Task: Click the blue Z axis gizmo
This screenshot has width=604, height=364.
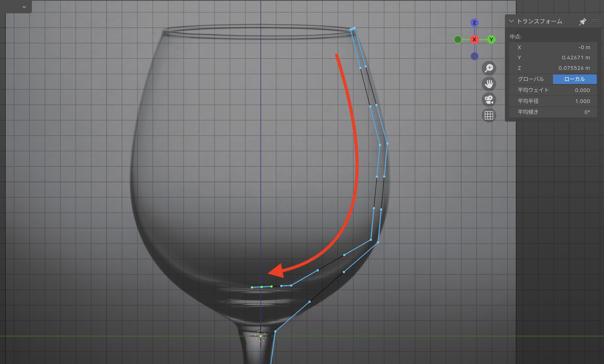Action: click(x=474, y=23)
